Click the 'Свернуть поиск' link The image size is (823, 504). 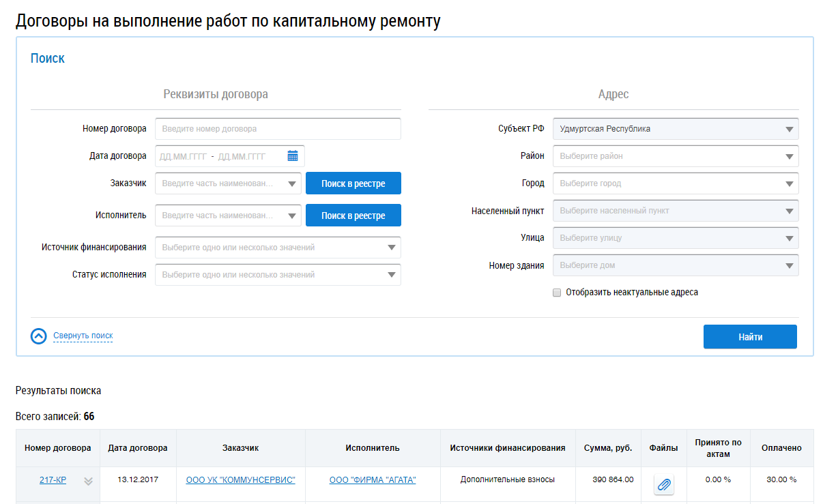(x=83, y=336)
